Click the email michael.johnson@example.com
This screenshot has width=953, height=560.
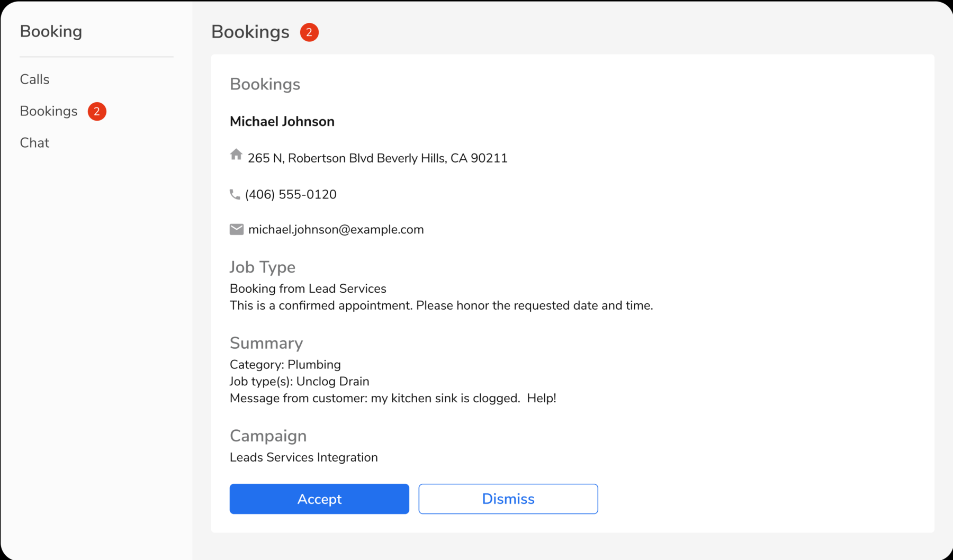point(337,229)
